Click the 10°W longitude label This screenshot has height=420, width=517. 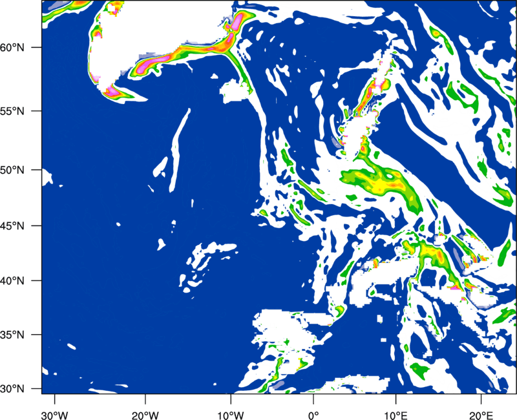(x=230, y=415)
